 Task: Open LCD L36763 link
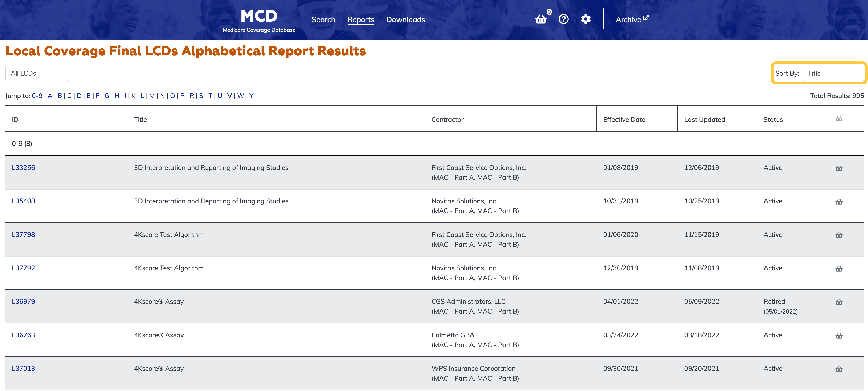click(23, 335)
